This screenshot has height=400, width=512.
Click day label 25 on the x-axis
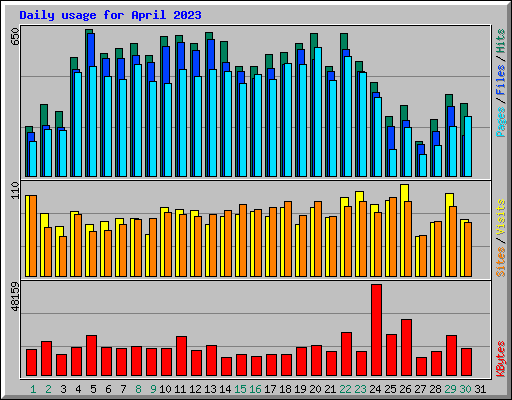tap(390, 389)
